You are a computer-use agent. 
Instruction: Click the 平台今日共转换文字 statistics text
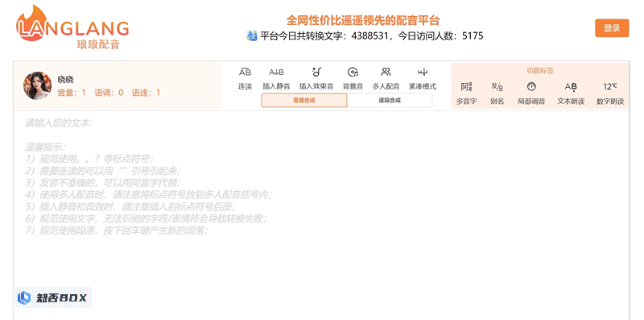pyautogui.click(x=372, y=35)
